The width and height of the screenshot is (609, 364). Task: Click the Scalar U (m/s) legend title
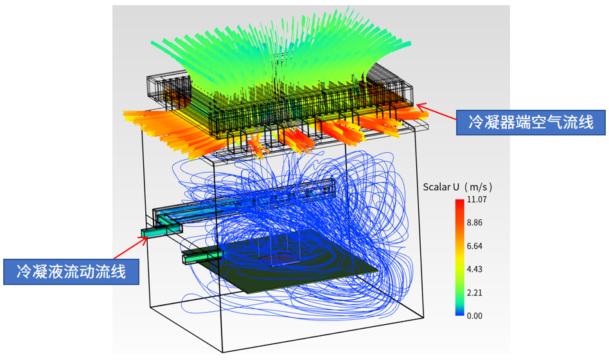point(457,187)
